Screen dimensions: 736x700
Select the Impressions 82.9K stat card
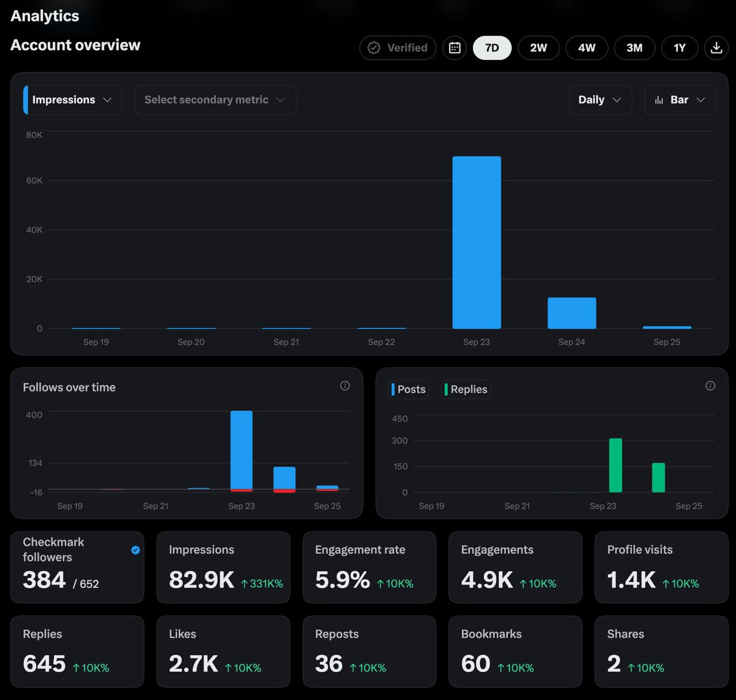[x=223, y=567]
